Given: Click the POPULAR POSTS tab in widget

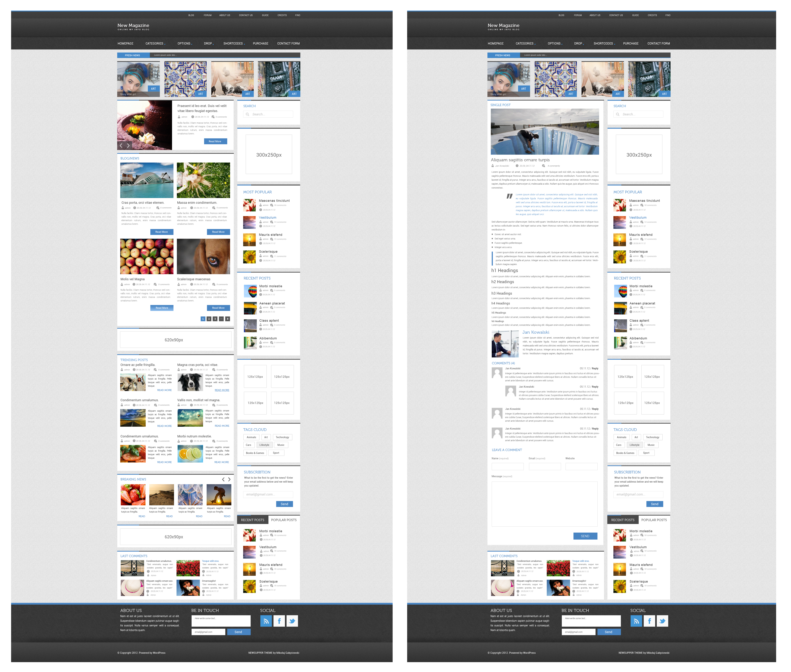Looking at the screenshot, I should (x=285, y=519).
